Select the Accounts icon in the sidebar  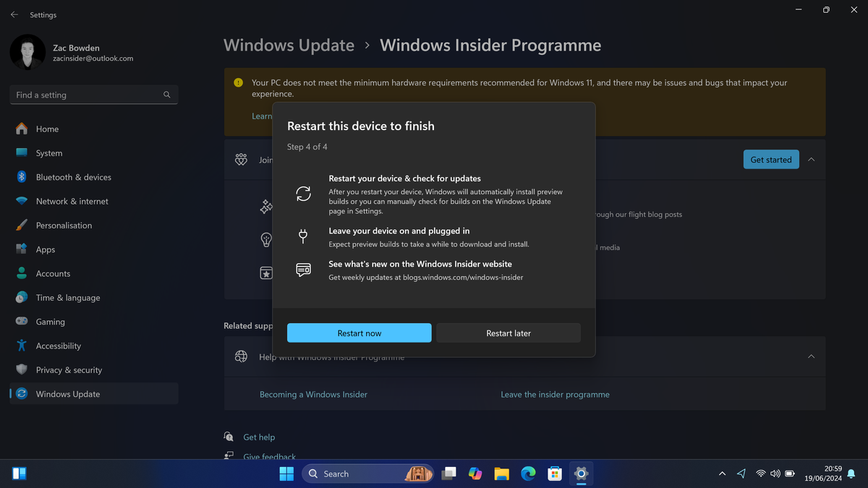pos(24,273)
